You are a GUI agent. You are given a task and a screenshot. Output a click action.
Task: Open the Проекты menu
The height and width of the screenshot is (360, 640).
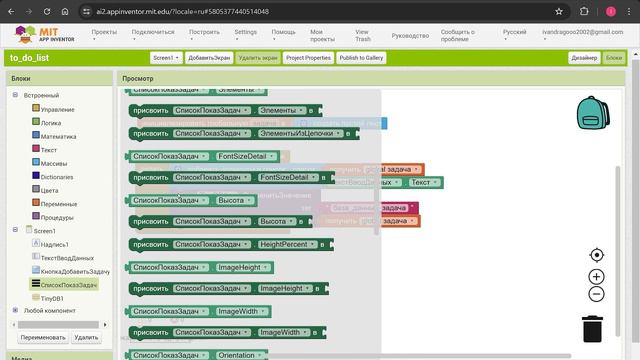click(x=104, y=35)
